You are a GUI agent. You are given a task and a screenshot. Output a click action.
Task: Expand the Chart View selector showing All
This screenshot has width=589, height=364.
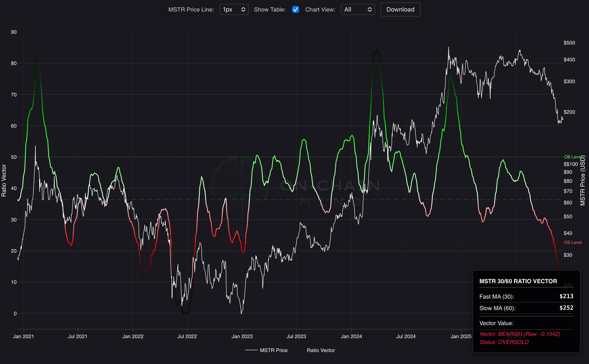358,10
